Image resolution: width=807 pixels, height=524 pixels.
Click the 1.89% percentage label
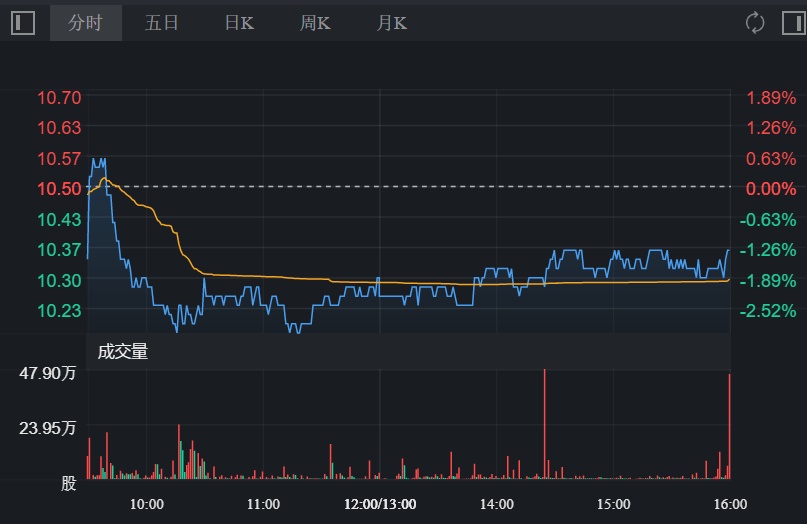[x=771, y=98]
